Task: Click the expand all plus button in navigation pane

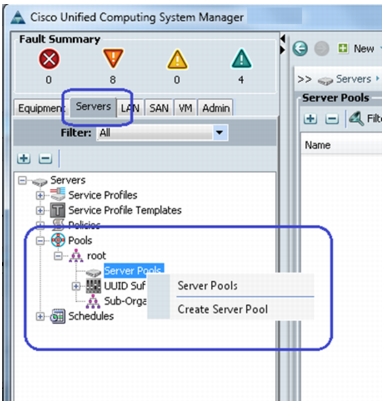Action: [24, 158]
